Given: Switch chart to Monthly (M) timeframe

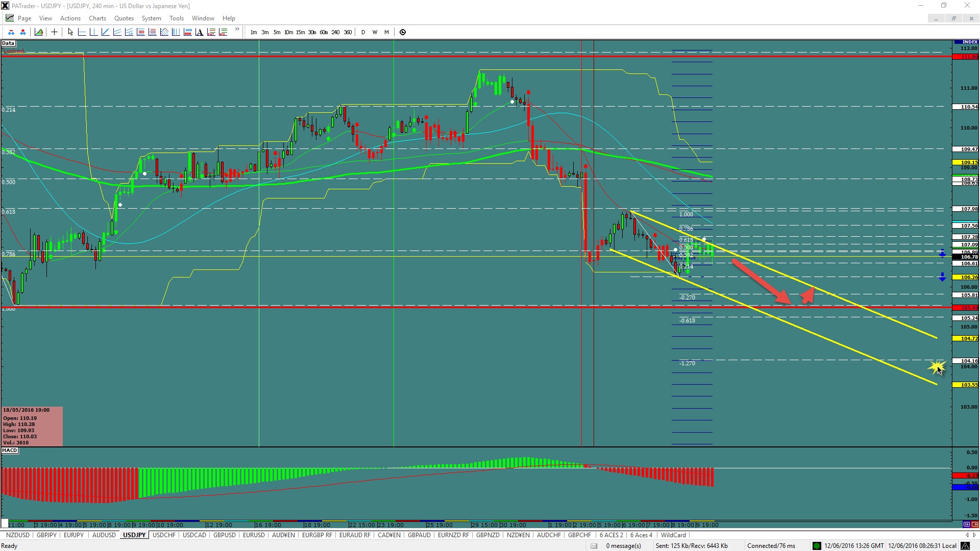Looking at the screenshot, I should click(386, 32).
